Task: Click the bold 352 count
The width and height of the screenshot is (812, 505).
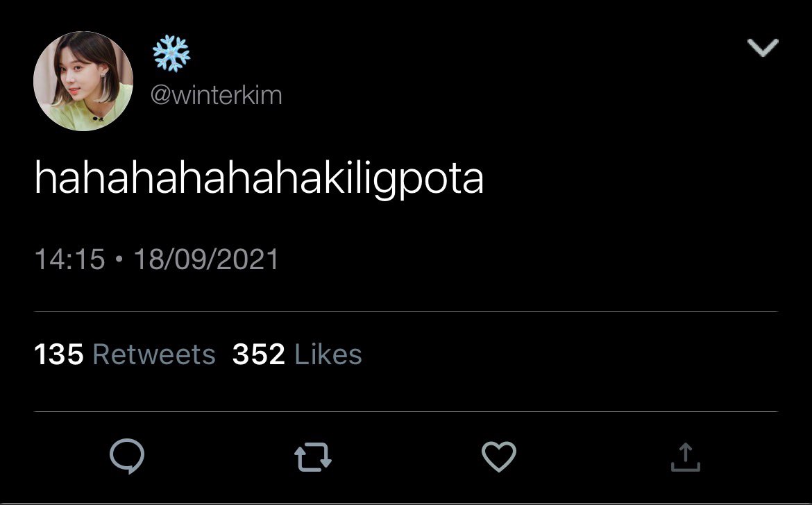Action: point(258,354)
